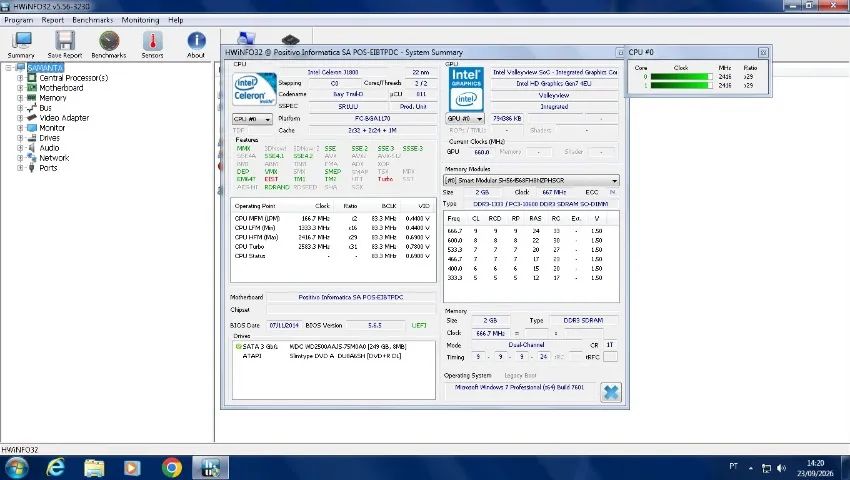Click the Intel HD Graphics Gen7 field

tap(554, 84)
